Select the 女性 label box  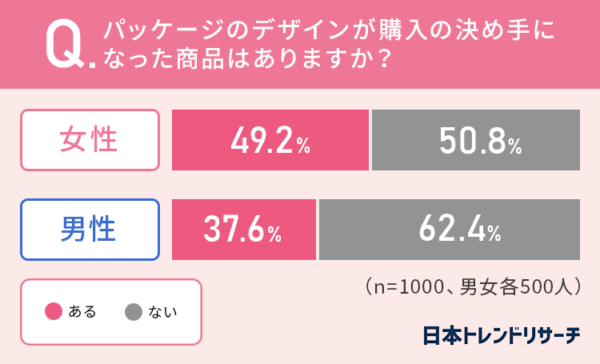pyautogui.click(x=90, y=140)
